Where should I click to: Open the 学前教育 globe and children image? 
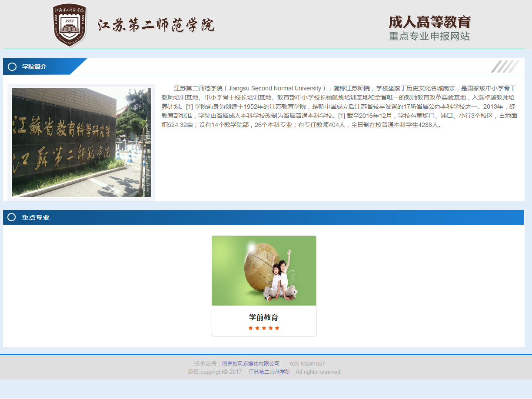point(264,271)
